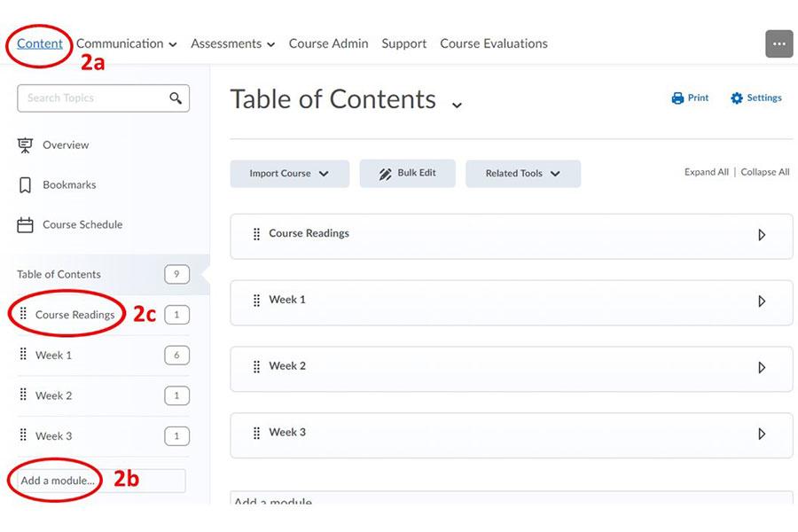Expand the Course Readings module arrow
This screenshot has width=798, height=532.
[761, 236]
